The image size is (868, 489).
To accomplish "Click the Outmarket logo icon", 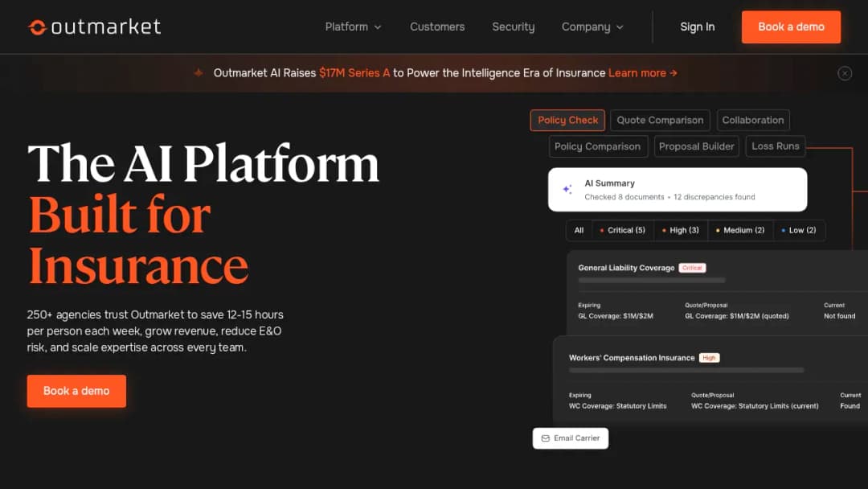I will [37, 27].
